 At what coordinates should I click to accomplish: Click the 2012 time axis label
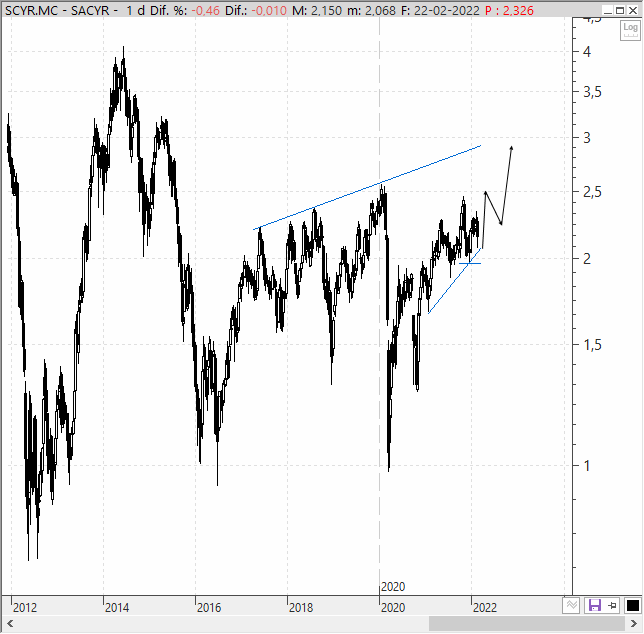point(25,607)
